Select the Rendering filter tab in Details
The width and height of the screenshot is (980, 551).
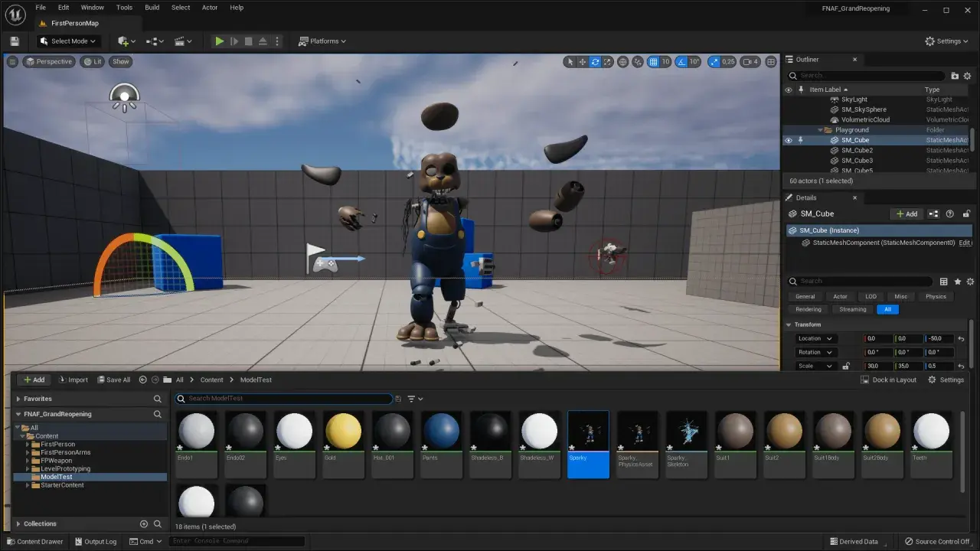pyautogui.click(x=808, y=310)
